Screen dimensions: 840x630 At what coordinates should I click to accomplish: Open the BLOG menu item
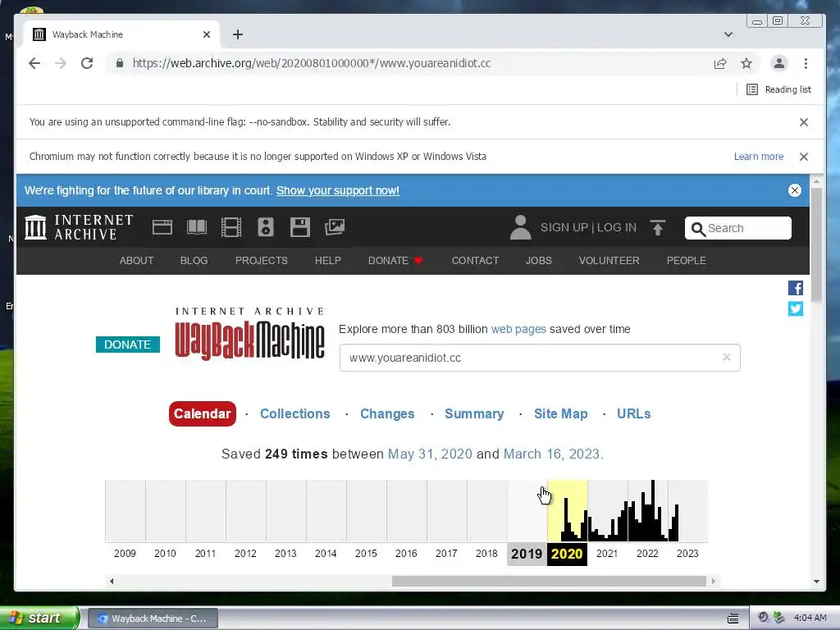point(194,260)
